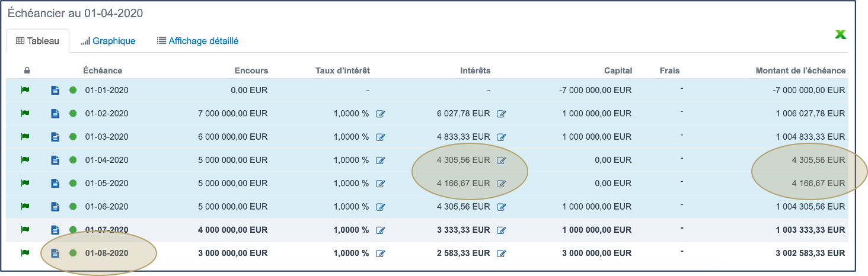Screen dimensions: 868x276
Task: Open the Affichage détaillé tab
Action: pos(197,41)
